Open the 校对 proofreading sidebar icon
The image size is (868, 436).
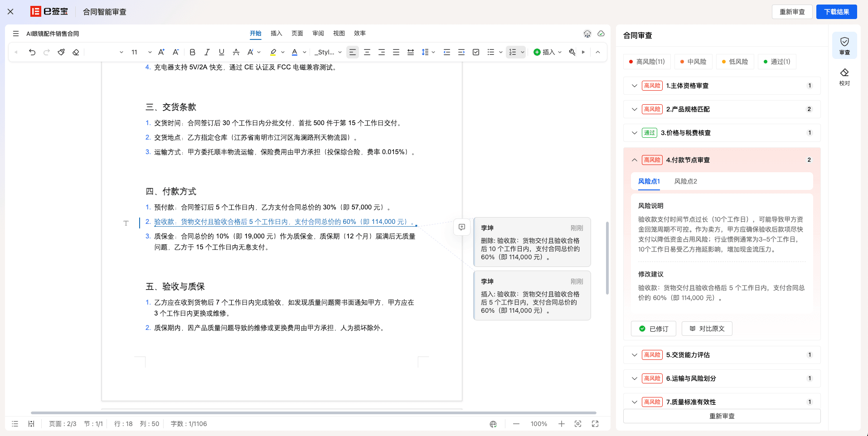pyautogui.click(x=844, y=77)
